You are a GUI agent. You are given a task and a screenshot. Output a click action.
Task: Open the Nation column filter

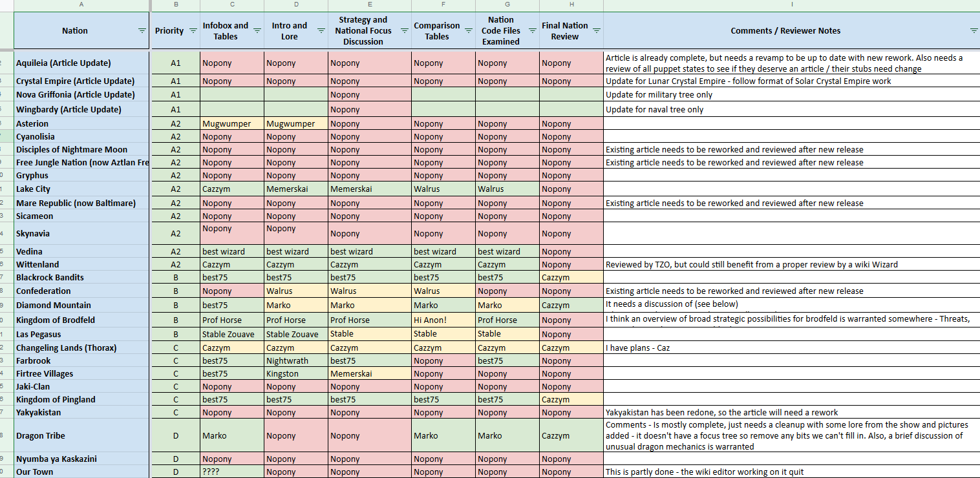pyautogui.click(x=142, y=31)
